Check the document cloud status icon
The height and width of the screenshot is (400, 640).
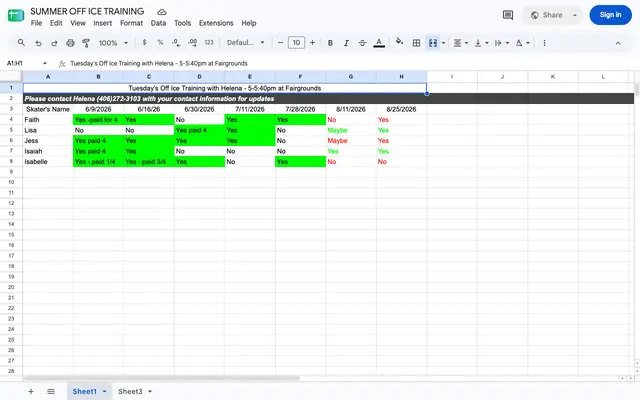[x=162, y=12]
